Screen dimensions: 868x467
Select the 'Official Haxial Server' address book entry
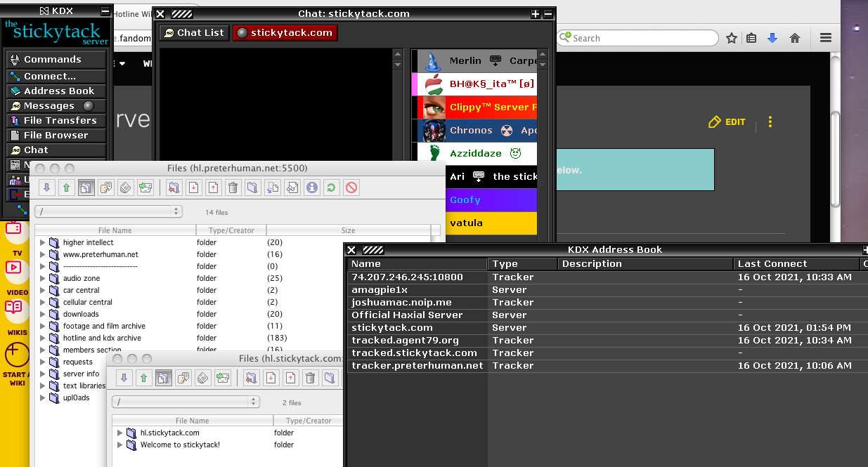click(x=607, y=315)
